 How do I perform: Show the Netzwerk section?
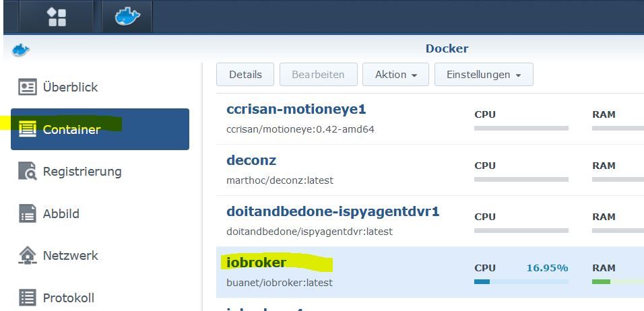(x=100, y=256)
